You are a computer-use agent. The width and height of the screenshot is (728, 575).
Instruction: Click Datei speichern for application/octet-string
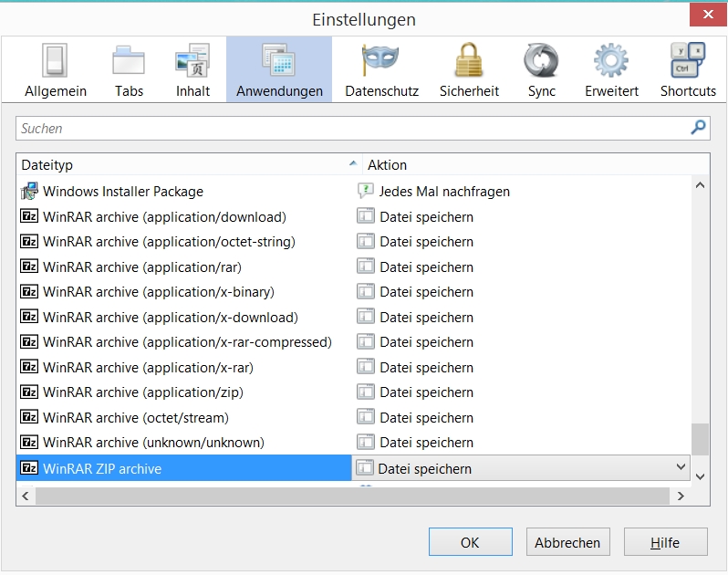coord(426,242)
